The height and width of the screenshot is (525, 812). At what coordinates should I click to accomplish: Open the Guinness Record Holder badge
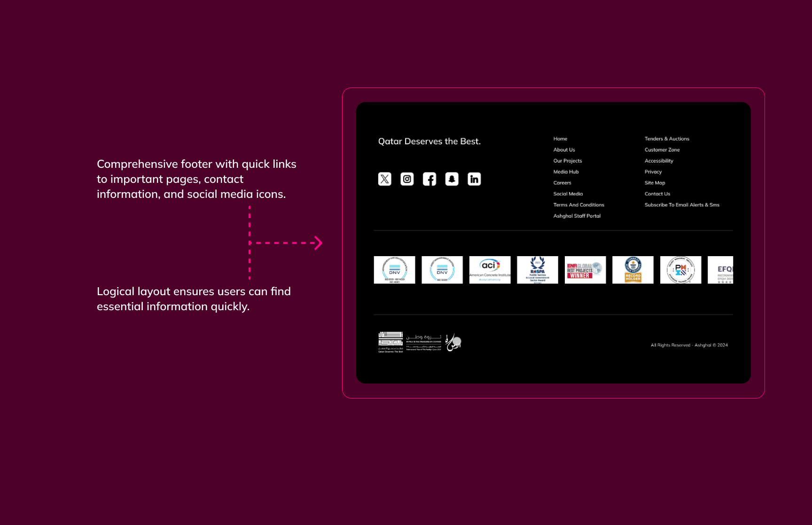tap(633, 270)
